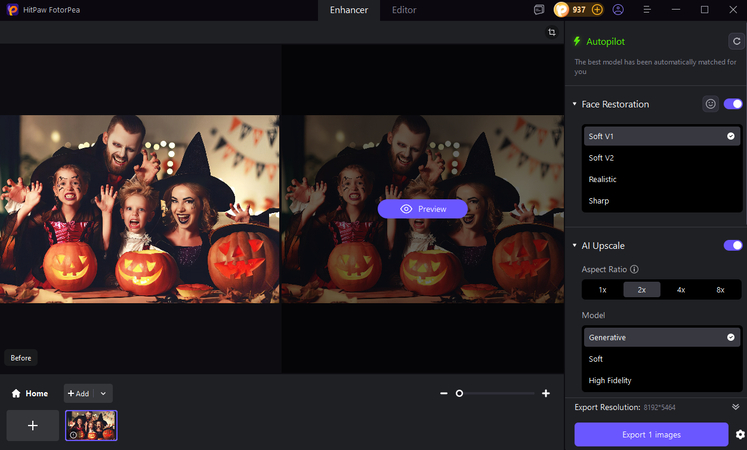The height and width of the screenshot is (450, 747).
Task: Show Aspect Ratio info tooltip icon
Action: (634, 269)
